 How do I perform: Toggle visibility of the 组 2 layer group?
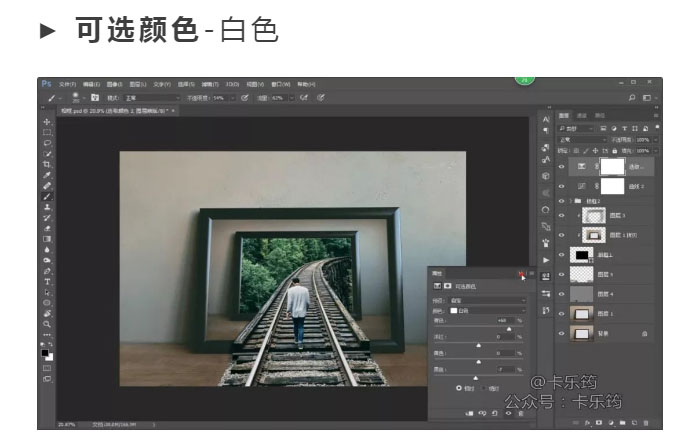561,200
